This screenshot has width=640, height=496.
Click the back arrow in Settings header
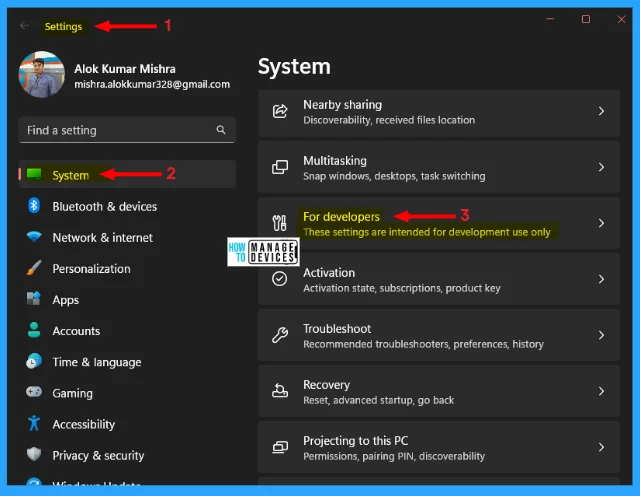[24, 26]
